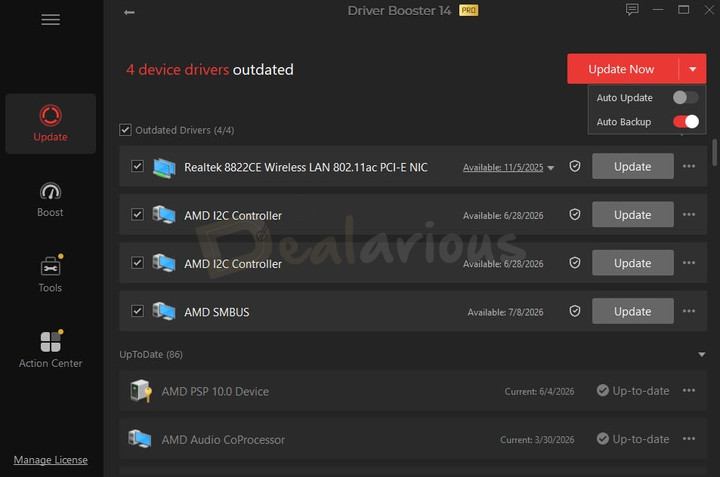
Task: Update the first AMD I2C Controller driver
Action: click(633, 214)
